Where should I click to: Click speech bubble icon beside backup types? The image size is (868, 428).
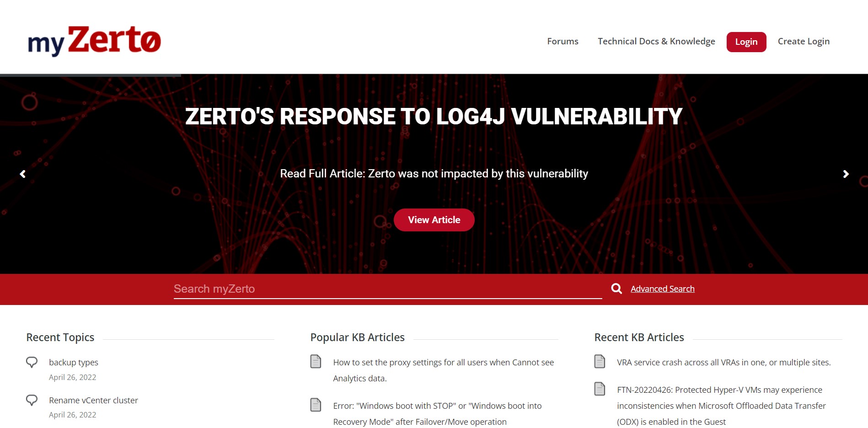pyautogui.click(x=32, y=362)
